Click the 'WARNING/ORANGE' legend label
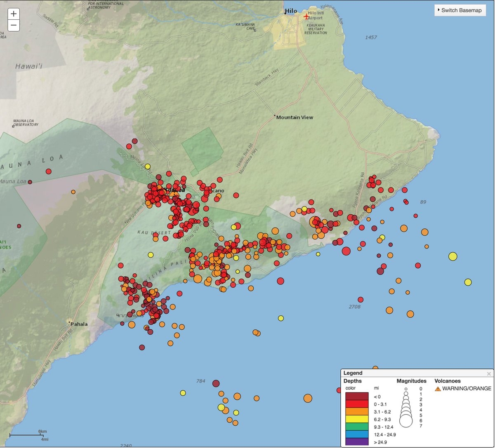This screenshot has width=495, height=448. tap(467, 389)
